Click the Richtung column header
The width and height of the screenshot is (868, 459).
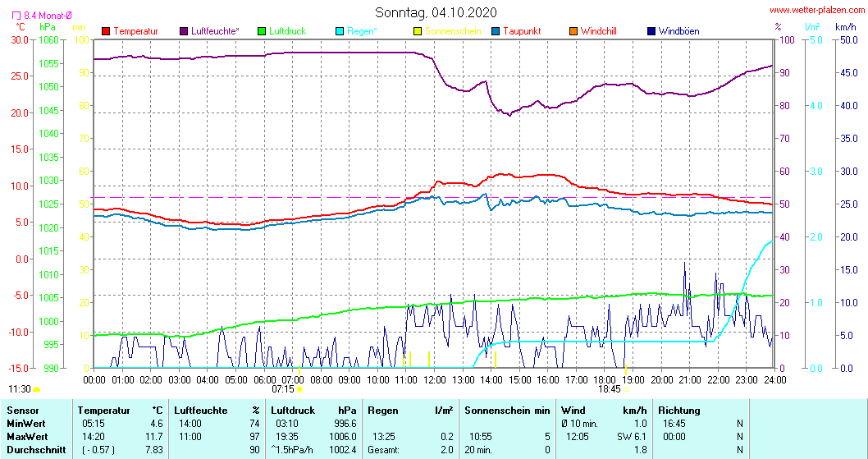point(679,411)
